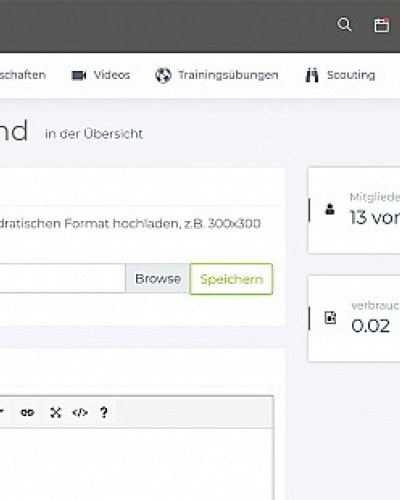Click the storage document icon
Viewport: 400px width, 500px height.
point(330,318)
